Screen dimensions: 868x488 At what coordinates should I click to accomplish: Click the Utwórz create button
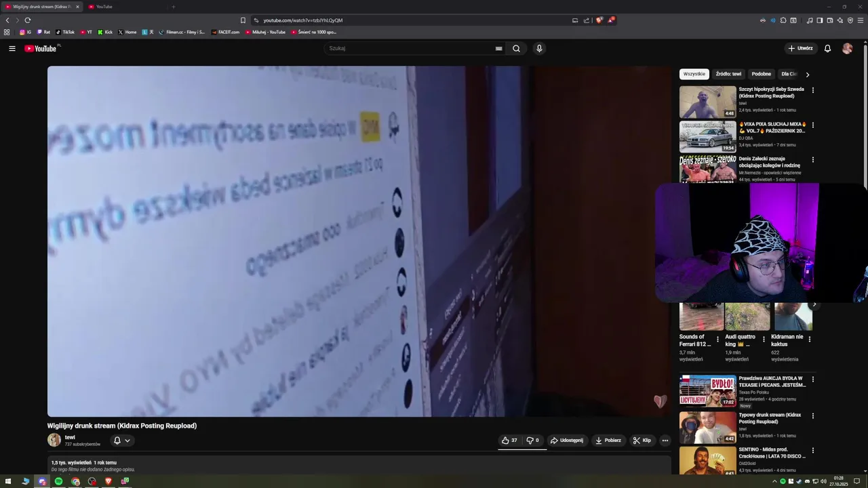[800, 48]
